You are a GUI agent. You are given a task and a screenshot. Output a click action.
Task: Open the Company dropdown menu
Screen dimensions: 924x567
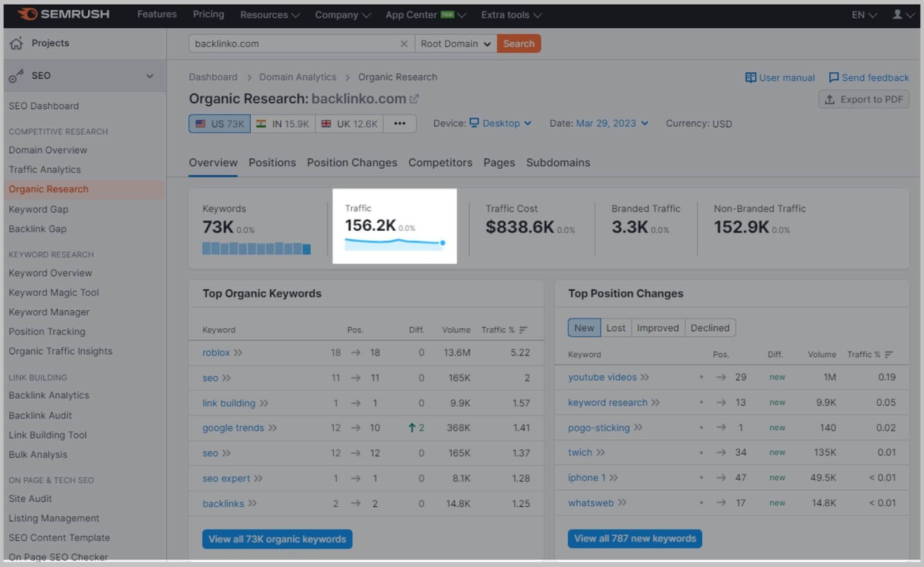[342, 15]
